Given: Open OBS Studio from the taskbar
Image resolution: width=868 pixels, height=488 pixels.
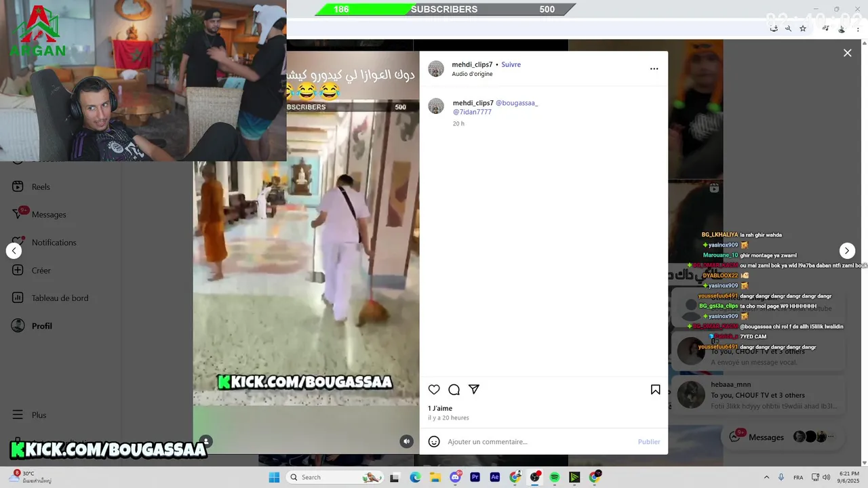Looking at the screenshot, I should tap(535, 477).
